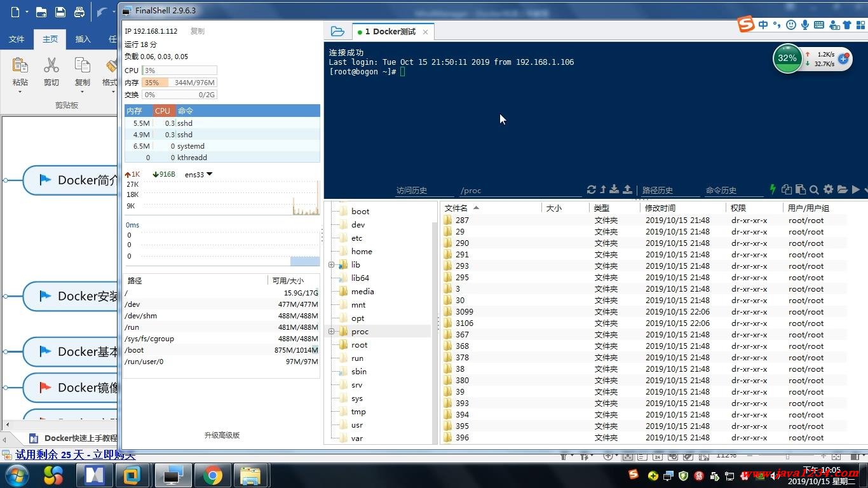Open emoji smiley icon in Sogou bar
This screenshot has width=868, height=488.
click(x=791, y=25)
